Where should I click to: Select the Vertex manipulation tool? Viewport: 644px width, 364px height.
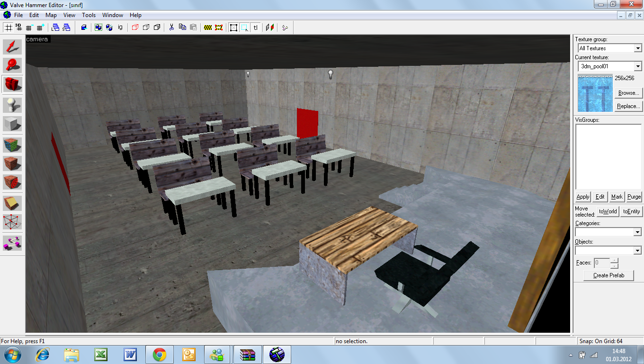click(12, 222)
